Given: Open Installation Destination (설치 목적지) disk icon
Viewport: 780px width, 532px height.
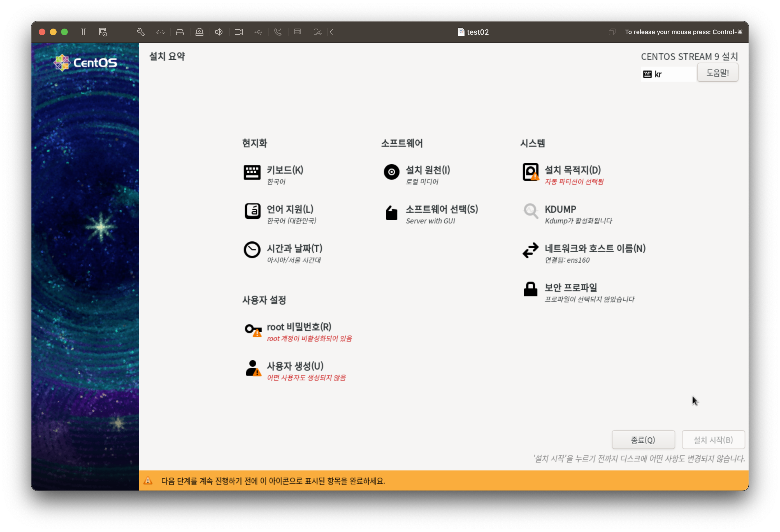Looking at the screenshot, I should tap(530, 172).
